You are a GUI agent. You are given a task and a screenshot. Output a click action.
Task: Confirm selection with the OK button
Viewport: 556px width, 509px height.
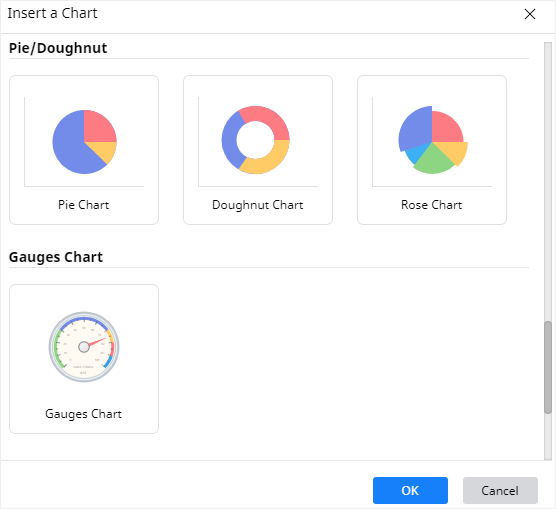coord(410,491)
